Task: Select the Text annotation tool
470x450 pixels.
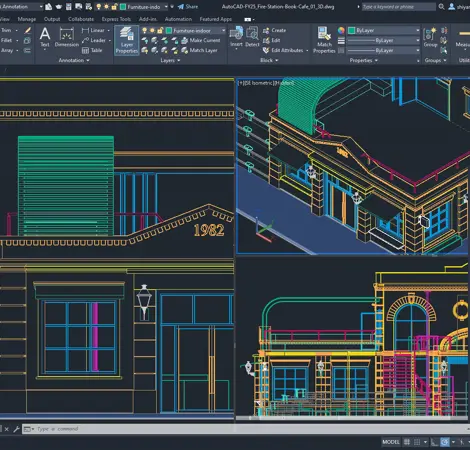Action: [45, 37]
